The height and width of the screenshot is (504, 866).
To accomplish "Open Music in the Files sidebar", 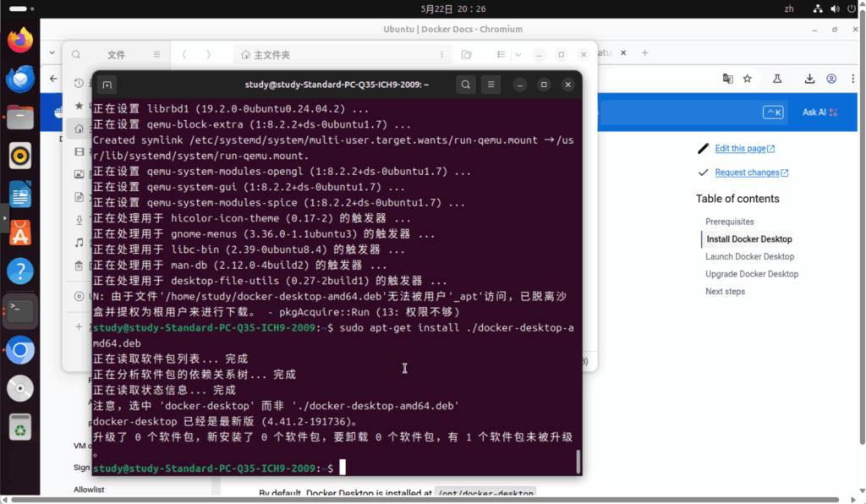I will [79, 243].
